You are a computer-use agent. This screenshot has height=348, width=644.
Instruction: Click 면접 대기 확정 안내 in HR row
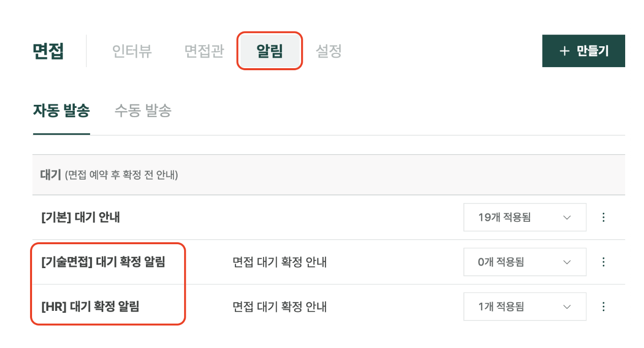tap(279, 306)
